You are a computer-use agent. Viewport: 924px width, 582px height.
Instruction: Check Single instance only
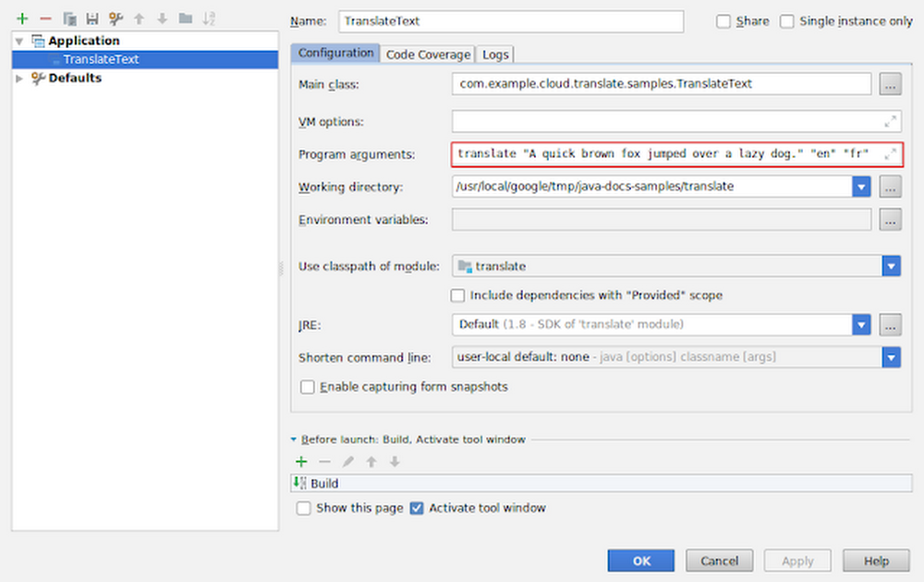pyautogui.click(x=786, y=21)
